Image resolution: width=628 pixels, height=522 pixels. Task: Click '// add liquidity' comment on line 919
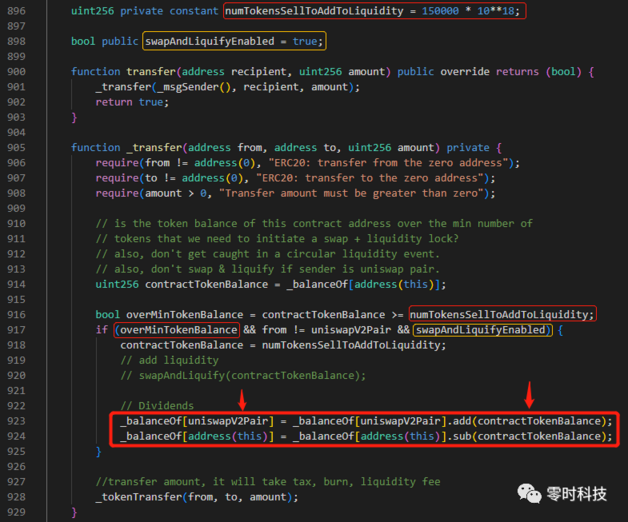pyautogui.click(x=169, y=360)
